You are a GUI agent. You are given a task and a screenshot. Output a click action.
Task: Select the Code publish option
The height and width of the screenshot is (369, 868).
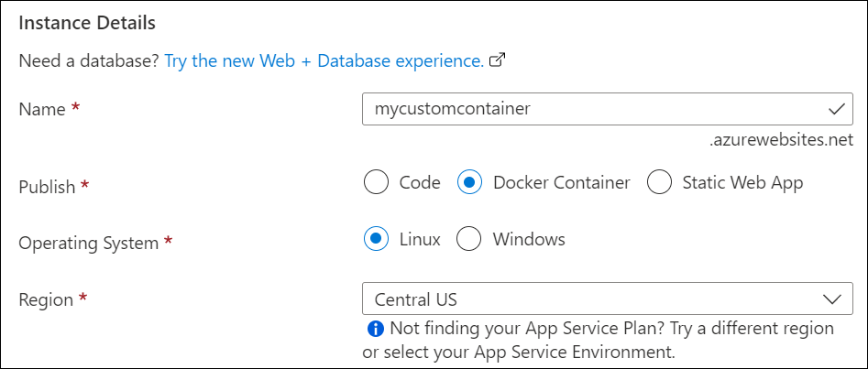coord(378,182)
